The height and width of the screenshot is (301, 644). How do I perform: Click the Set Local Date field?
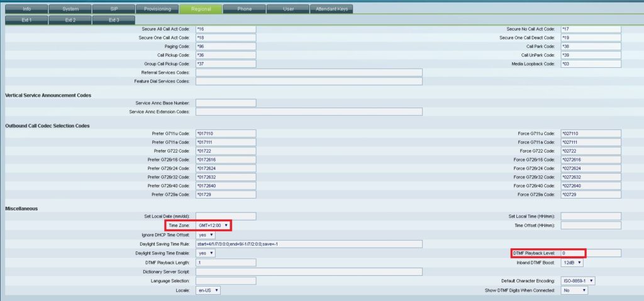[x=226, y=216]
